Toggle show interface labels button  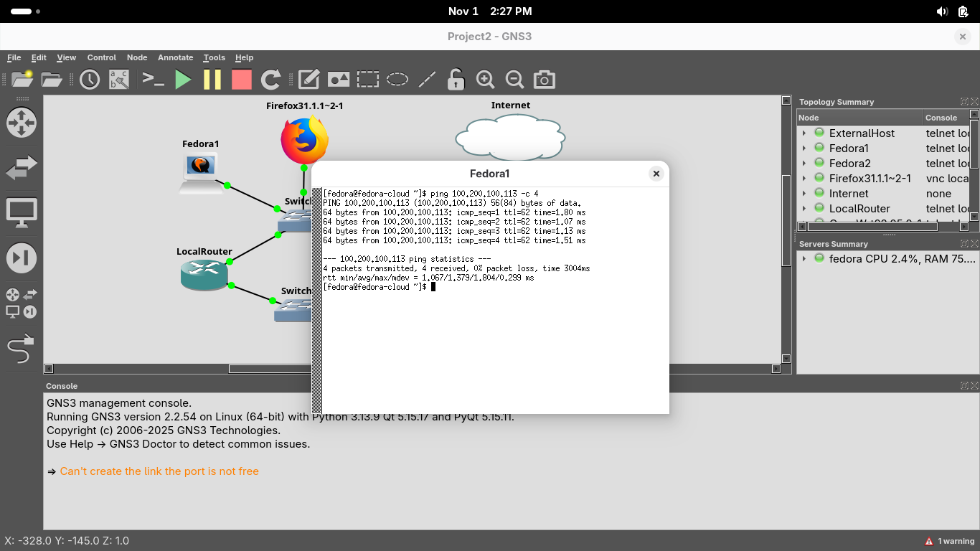119,80
